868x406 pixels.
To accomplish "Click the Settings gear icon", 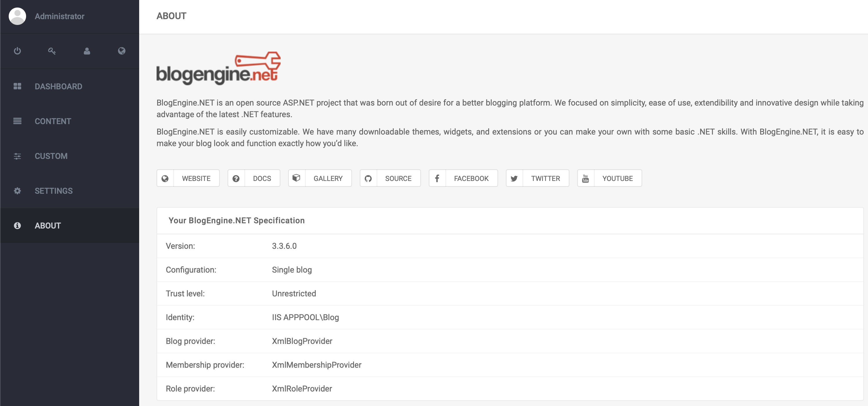I will coord(17,191).
